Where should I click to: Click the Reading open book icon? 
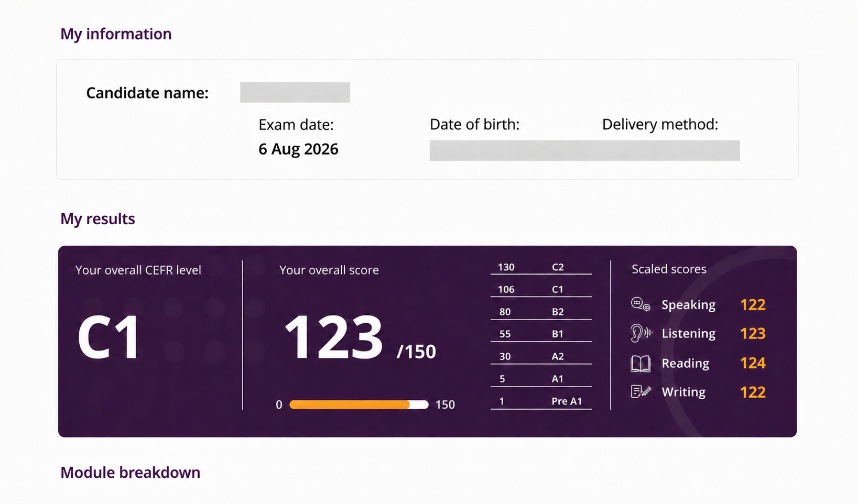(641, 363)
